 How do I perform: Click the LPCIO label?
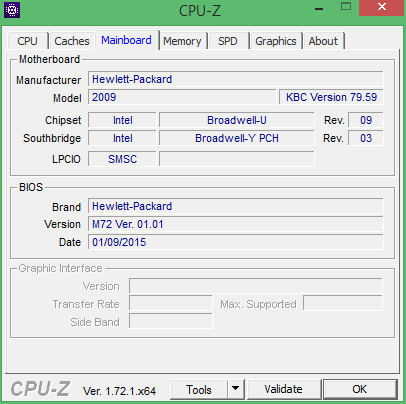point(66,159)
